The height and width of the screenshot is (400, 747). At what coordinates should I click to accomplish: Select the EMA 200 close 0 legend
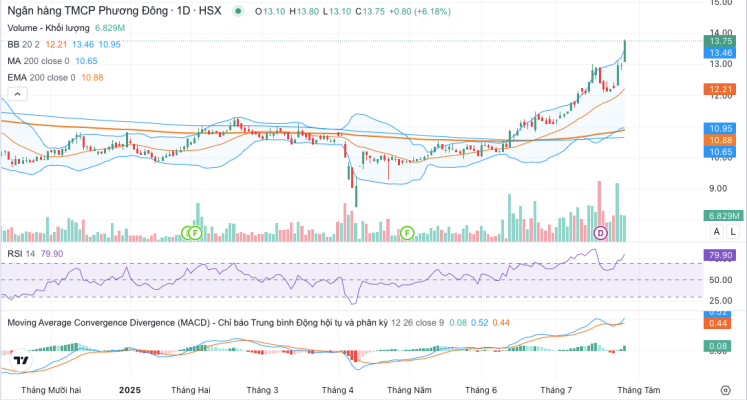click(x=41, y=77)
